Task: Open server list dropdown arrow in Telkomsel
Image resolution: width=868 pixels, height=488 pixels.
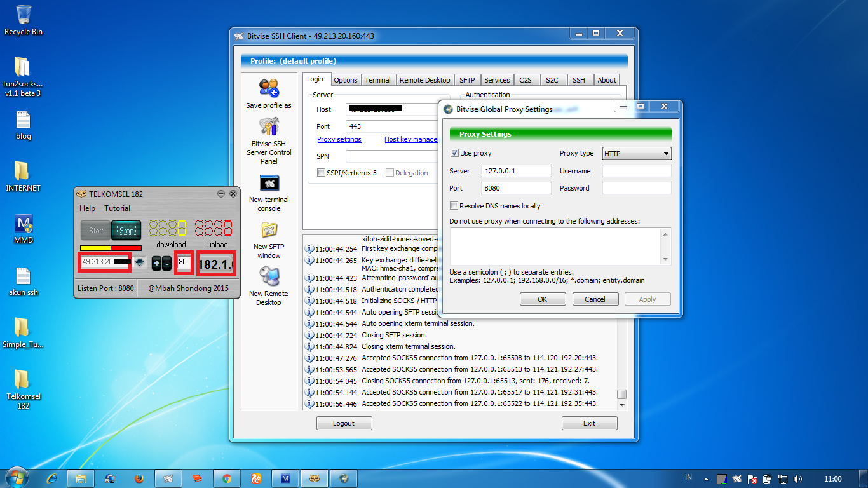Action: tap(139, 262)
